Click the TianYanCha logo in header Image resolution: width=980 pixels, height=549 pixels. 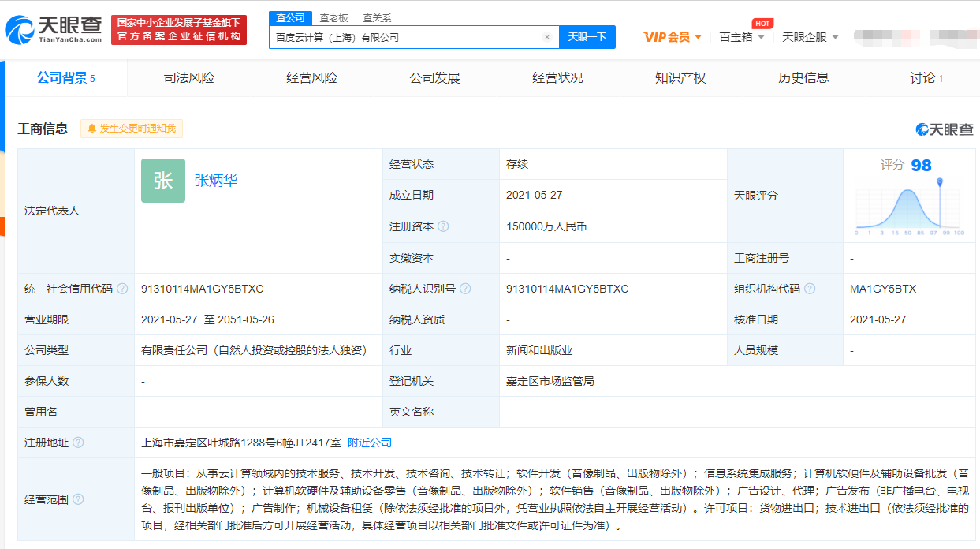[x=53, y=29]
